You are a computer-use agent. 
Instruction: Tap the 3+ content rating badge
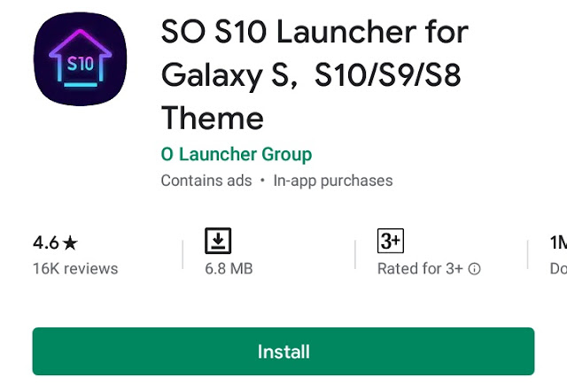point(391,241)
